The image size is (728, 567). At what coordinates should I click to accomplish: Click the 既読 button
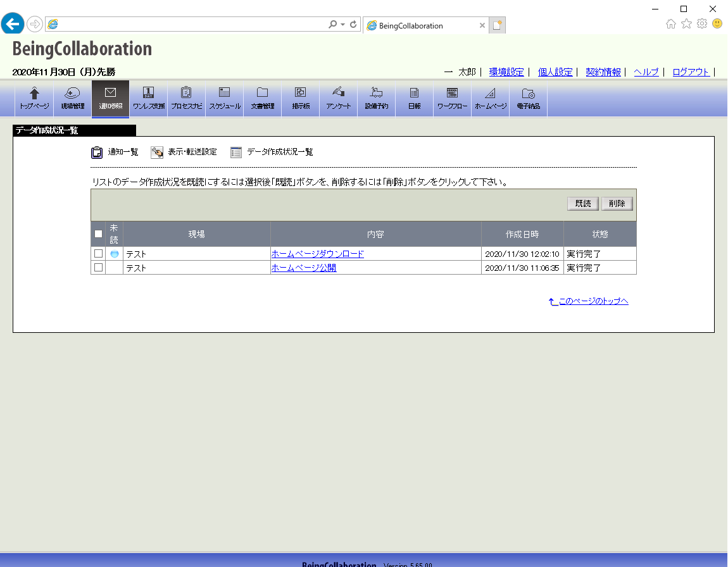pos(583,204)
